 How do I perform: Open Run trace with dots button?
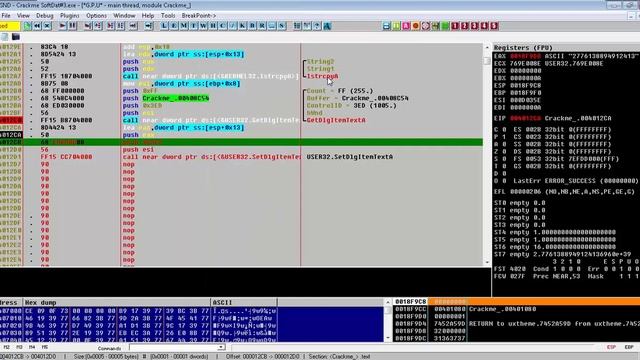272,26
